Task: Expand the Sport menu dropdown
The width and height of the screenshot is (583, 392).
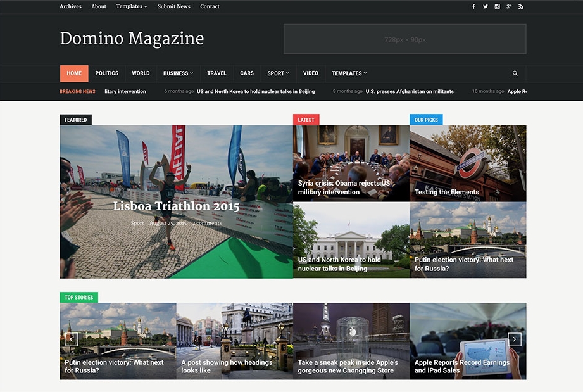Action: pyautogui.click(x=278, y=73)
